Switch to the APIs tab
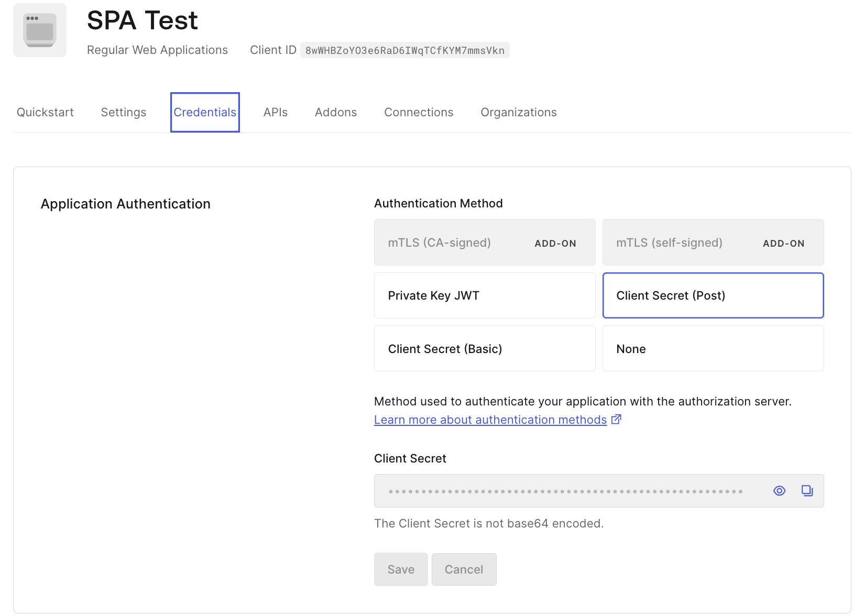 coord(276,112)
